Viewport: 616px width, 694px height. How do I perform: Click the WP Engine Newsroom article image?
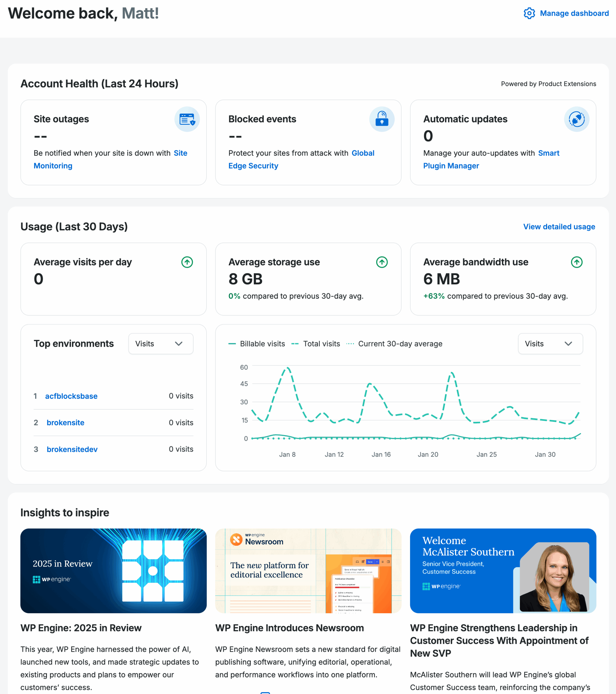tap(308, 570)
